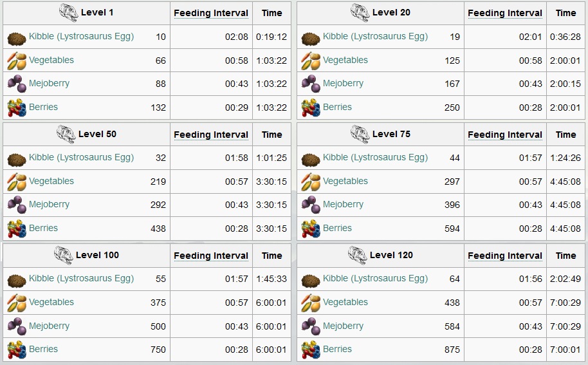Open Kibble (Lystrosaurus Egg) link under Level 20

375,37
